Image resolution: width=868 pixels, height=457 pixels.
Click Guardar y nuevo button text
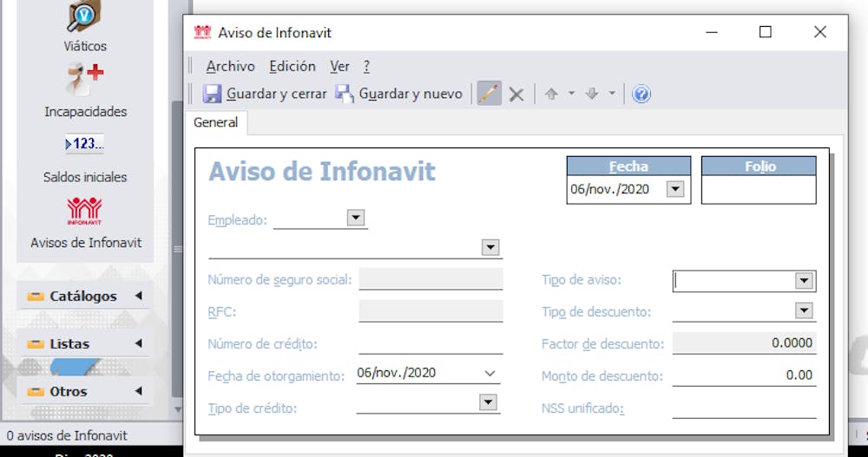coord(411,94)
